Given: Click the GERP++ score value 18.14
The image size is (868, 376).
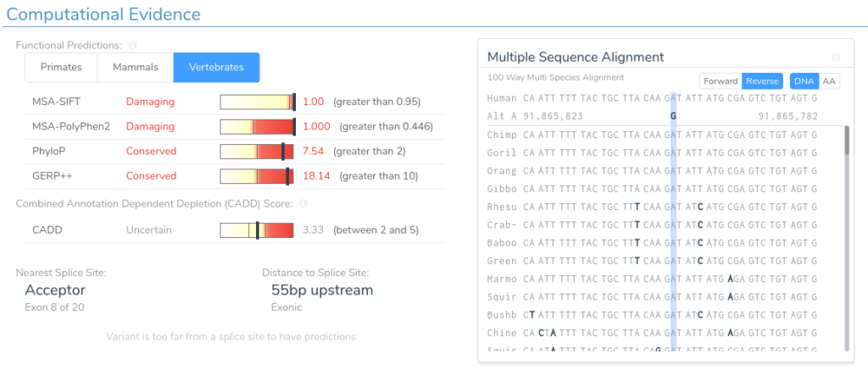Looking at the screenshot, I should point(317,176).
